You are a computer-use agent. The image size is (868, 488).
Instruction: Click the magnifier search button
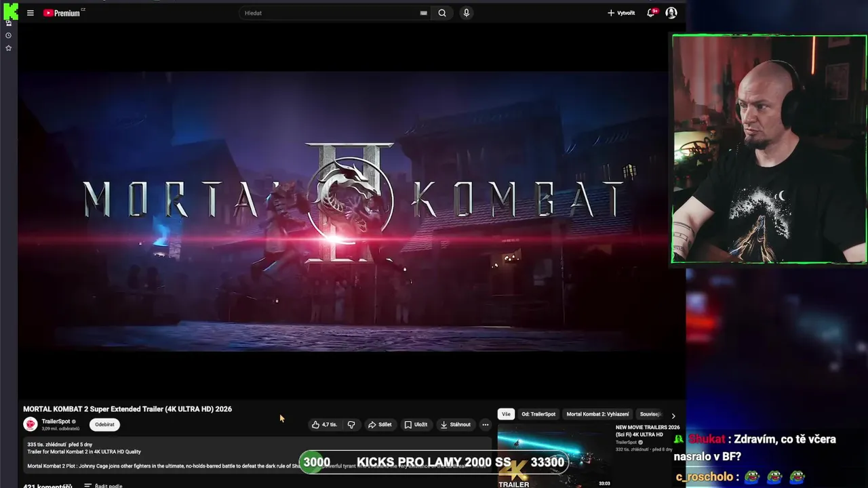pos(442,13)
